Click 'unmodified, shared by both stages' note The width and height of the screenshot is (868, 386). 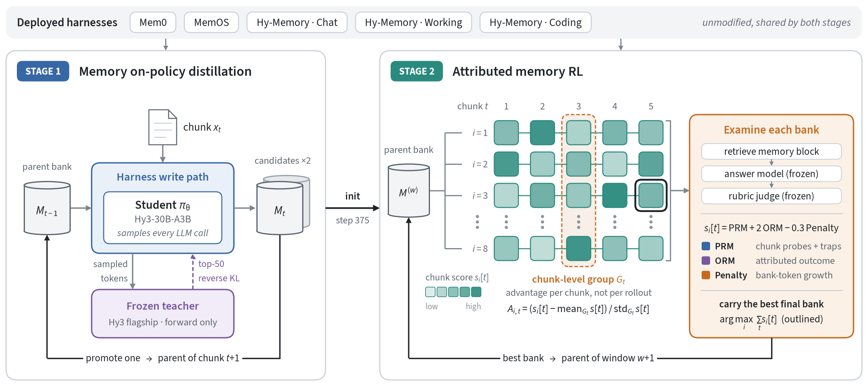pos(776,23)
